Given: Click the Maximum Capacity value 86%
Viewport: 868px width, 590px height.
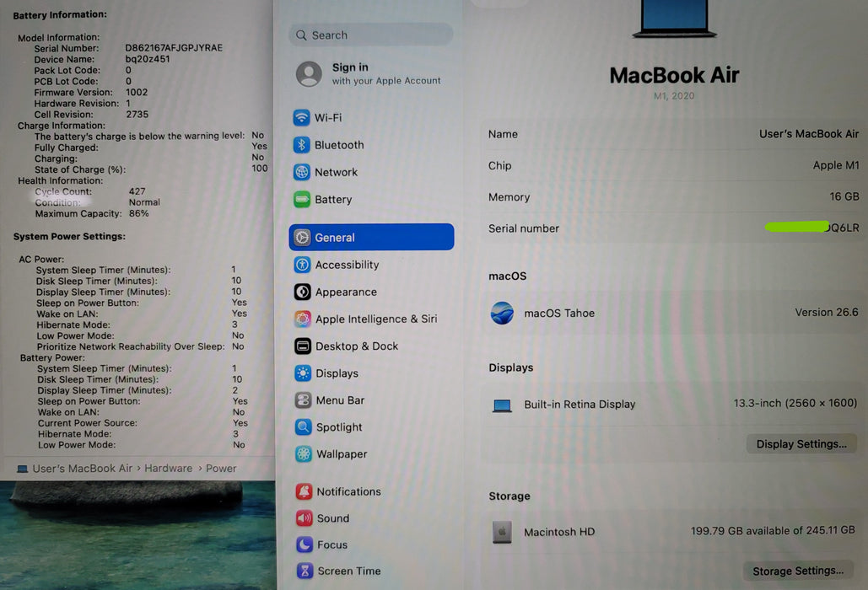Looking at the screenshot, I should coord(138,213).
